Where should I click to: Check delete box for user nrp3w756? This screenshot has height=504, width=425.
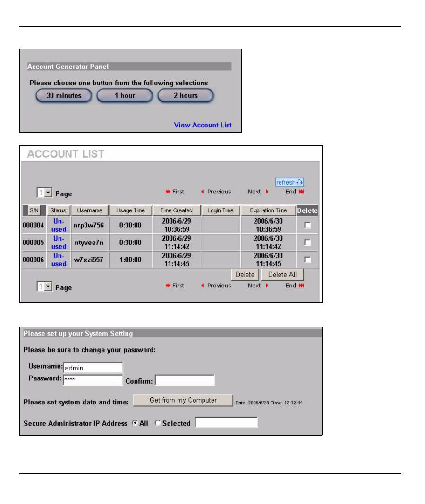click(307, 226)
